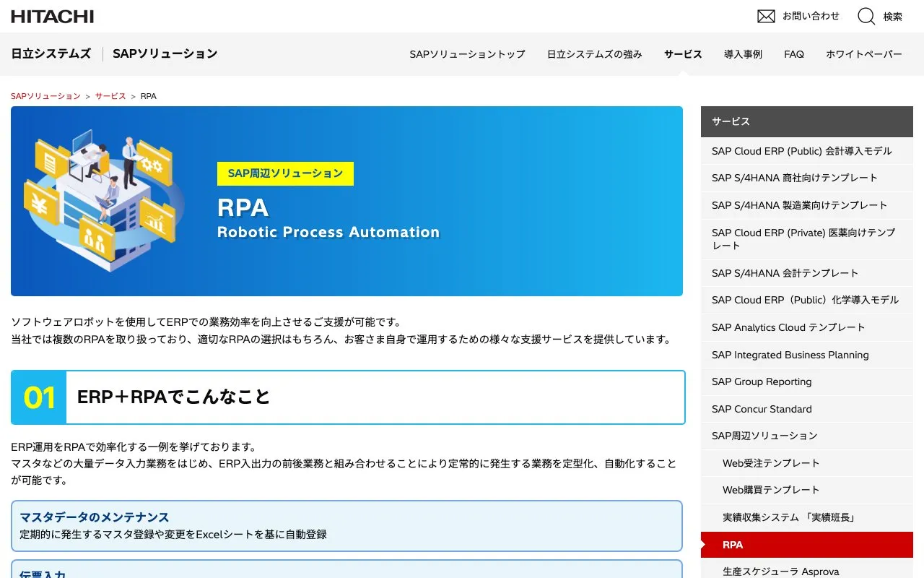This screenshot has width=924, height=578.
Task: Open 導入事例 menu item
Action: click(x=743, y=54)
